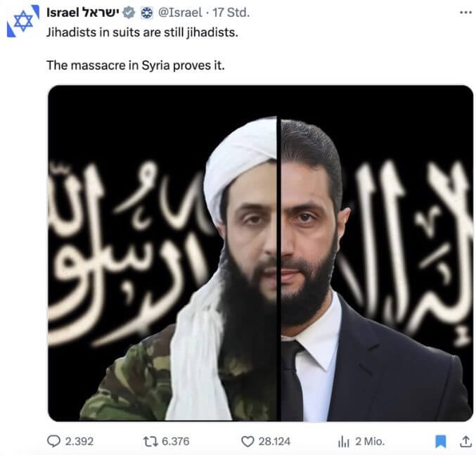Open the @Israel handle link
This screenshot has width=476, height=455.
point(180,13)
